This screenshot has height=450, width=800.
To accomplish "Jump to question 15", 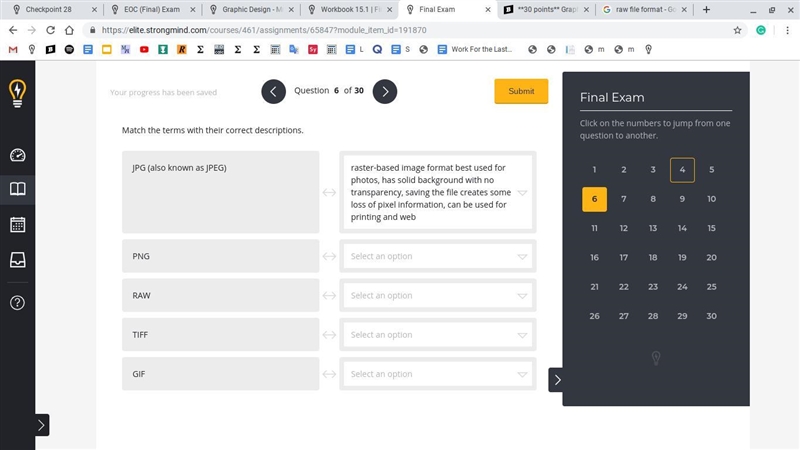I will click(711, 228).
